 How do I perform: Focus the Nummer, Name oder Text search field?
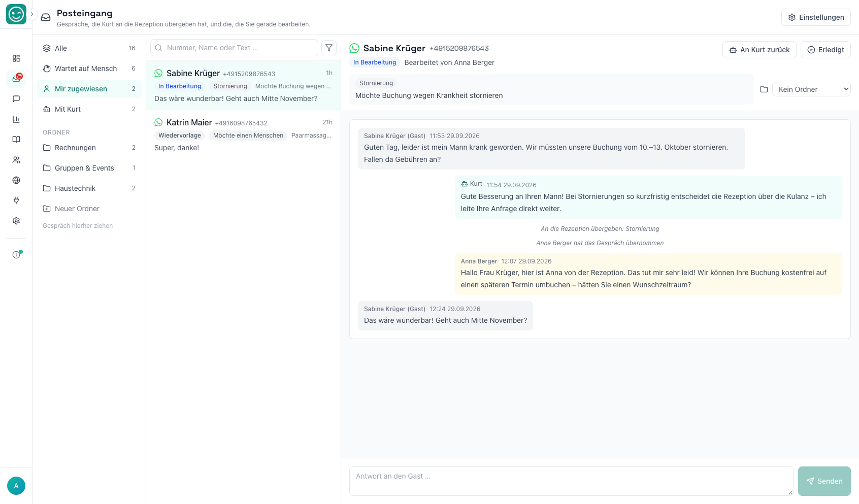pos(234,48)
